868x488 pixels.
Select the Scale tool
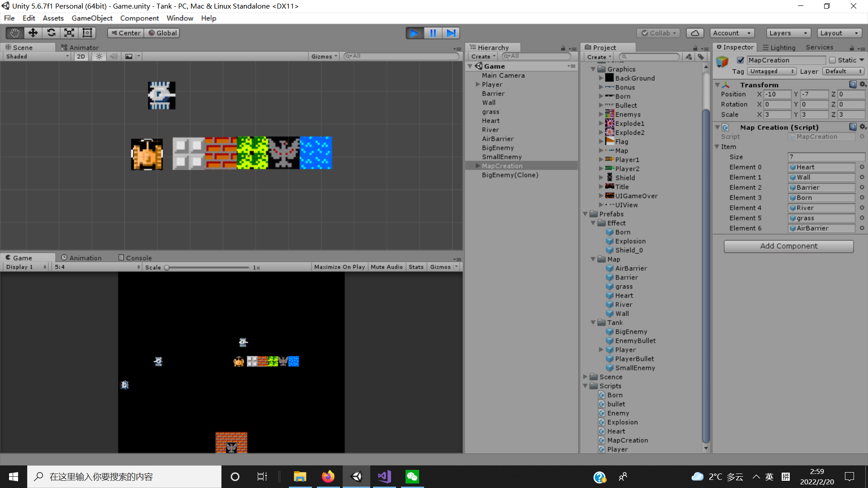(69, 33)
